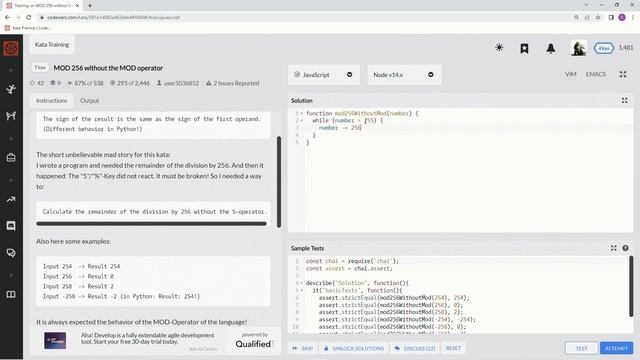The image size is (640, 360).
Task: Fold the it block in Sample Tests
Action: [302, 290]
